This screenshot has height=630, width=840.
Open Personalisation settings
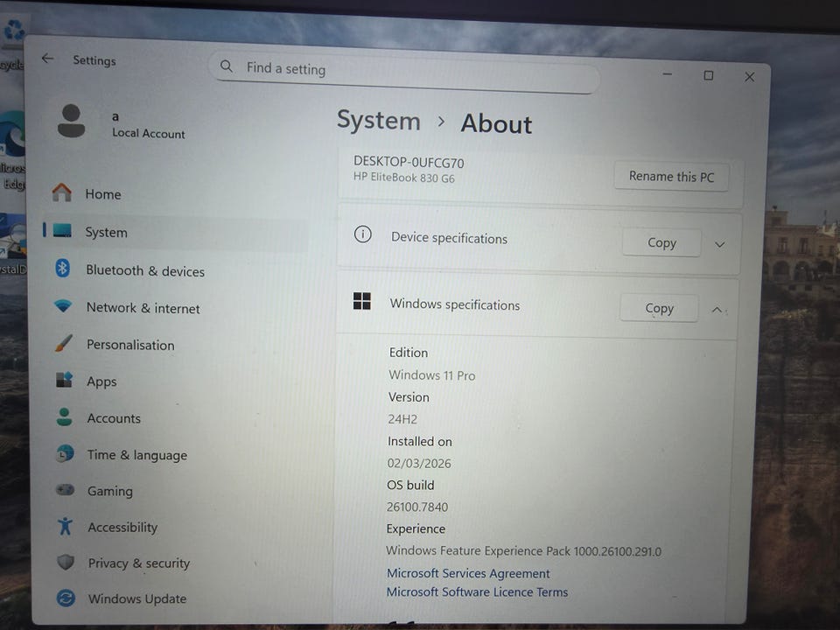177,345
